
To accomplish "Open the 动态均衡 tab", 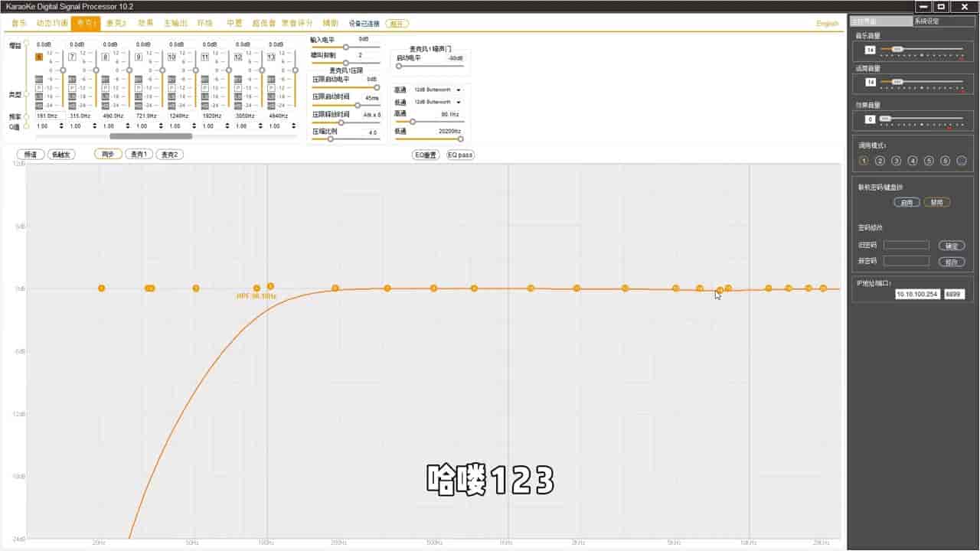I will click(x=52, y=24).
